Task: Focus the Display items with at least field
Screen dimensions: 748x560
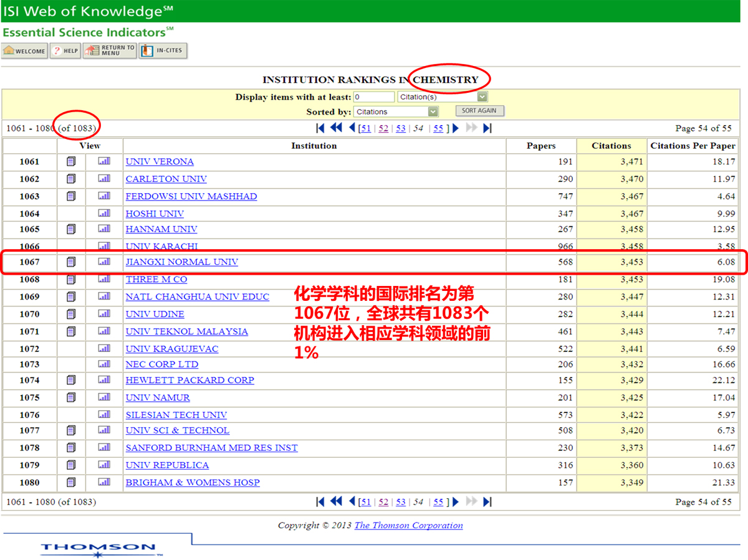Action: 373,97
